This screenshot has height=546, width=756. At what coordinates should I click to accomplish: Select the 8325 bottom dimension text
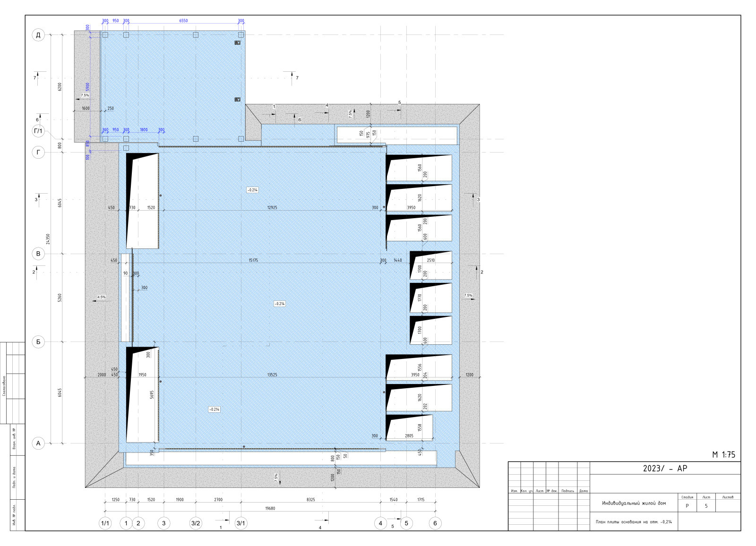[310, 499]
